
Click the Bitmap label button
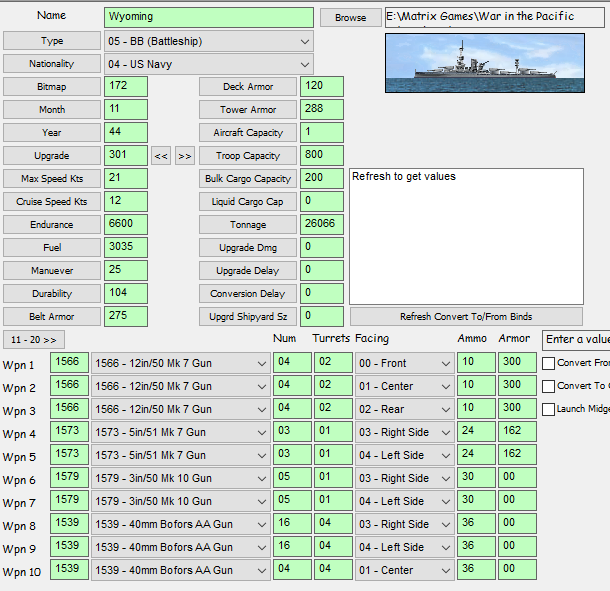click(x=52, y=87)
